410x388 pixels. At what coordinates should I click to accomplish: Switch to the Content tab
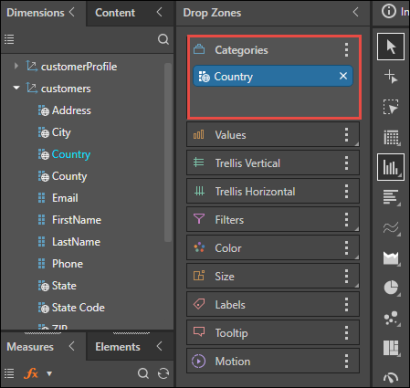click(x=115, y=13)
